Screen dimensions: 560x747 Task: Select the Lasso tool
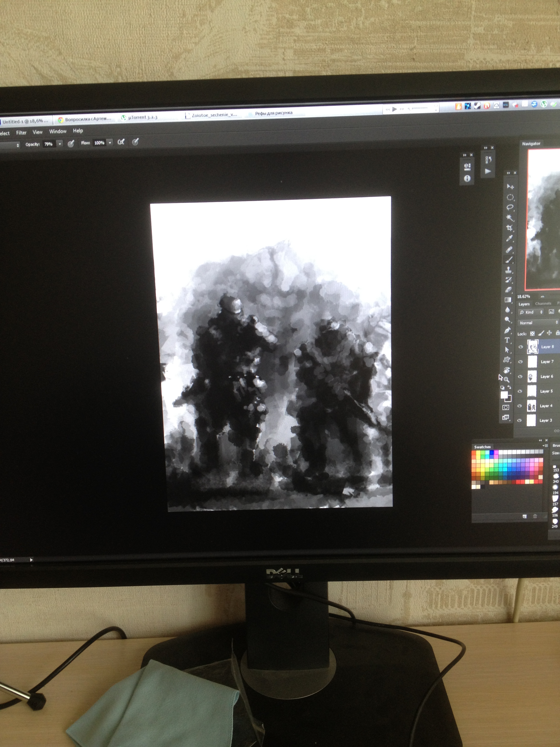510,207
